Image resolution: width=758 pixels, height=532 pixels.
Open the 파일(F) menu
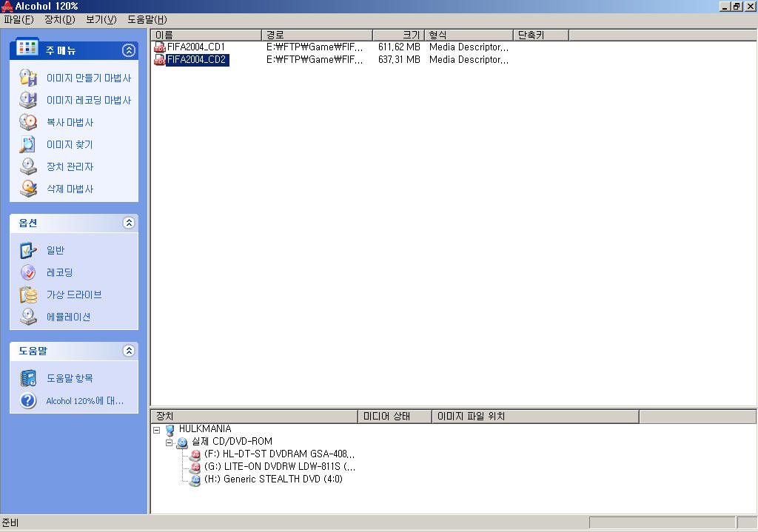[19, 19]
